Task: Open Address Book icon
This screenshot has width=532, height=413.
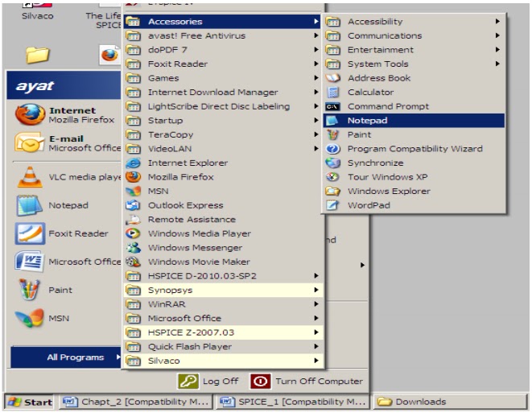Action: coord(332,78)
